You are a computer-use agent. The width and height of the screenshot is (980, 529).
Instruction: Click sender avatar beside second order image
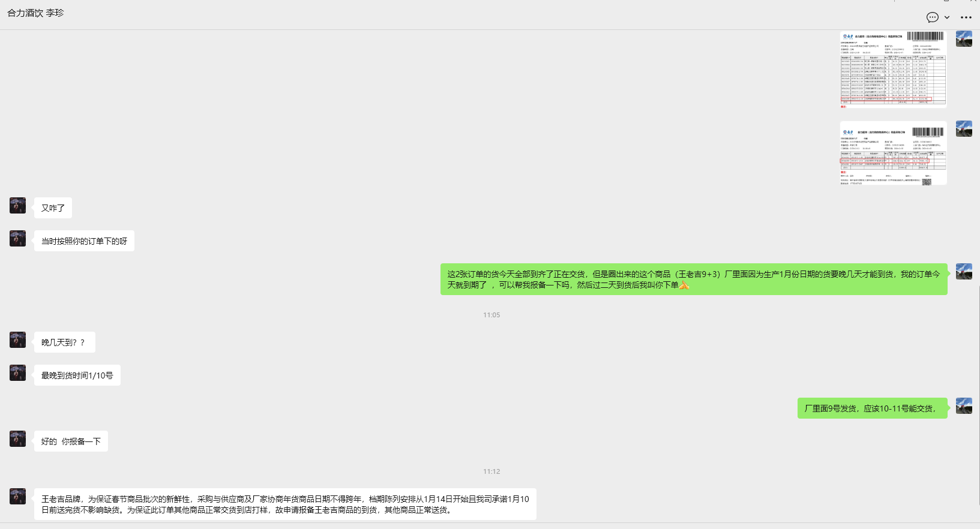(964, 129)
